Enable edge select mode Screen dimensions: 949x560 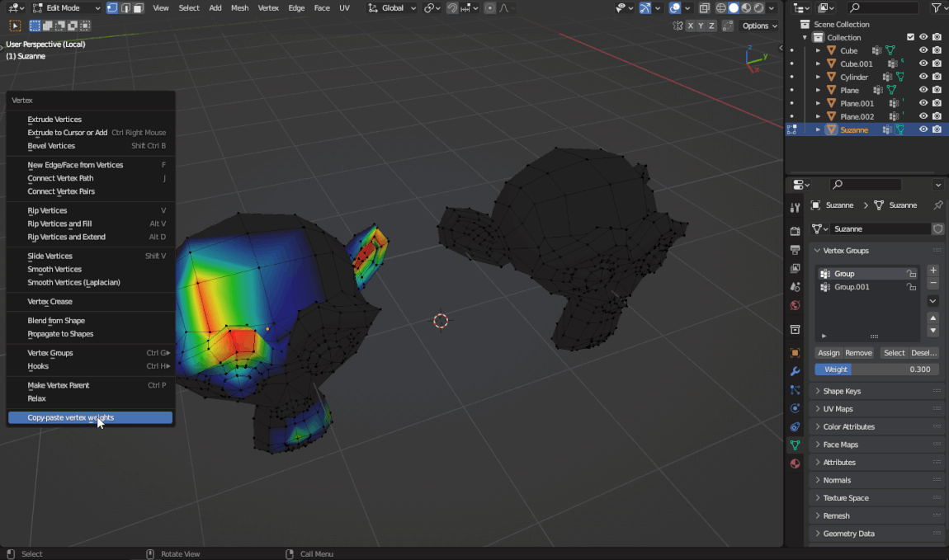125,8
